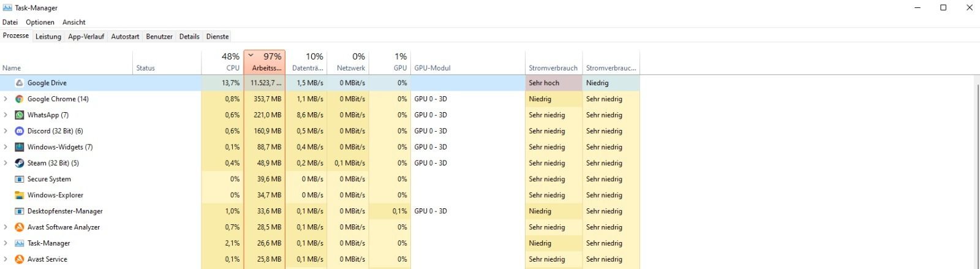Close the Task-Manager window
980x269 pixels.
tap(969, 8)
